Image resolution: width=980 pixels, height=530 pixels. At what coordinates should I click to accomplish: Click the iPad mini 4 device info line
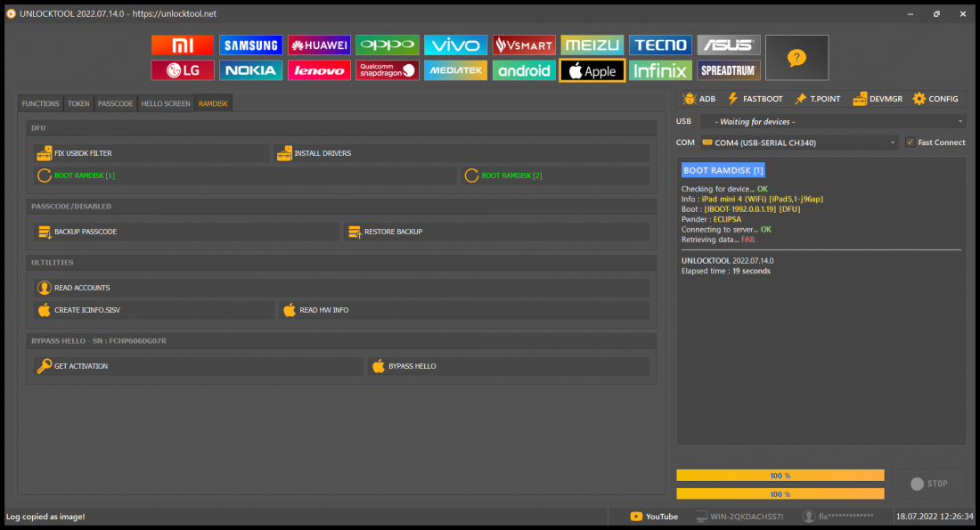(752, 200)
